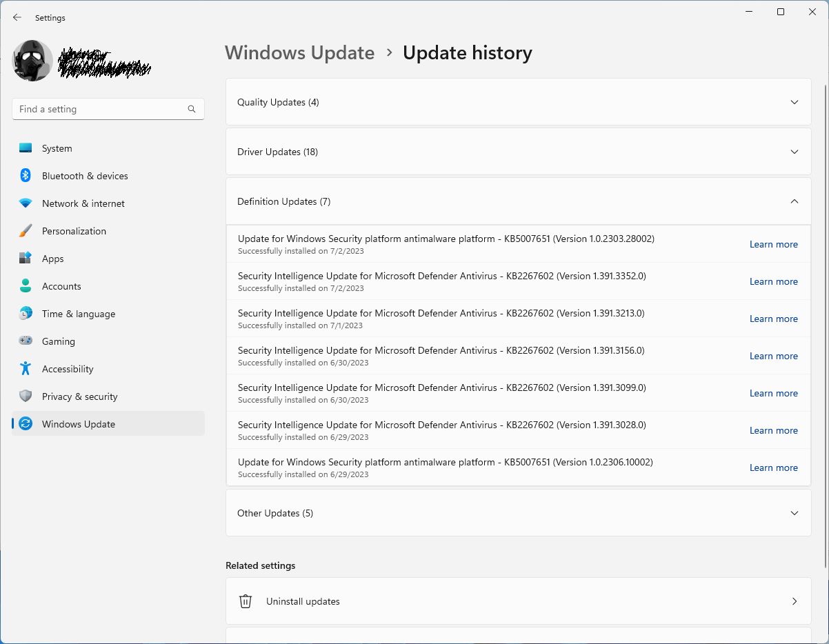Click the Gaming controller icon
The height and width of the screenshot is (644, 829).
(x=26, y=341)
